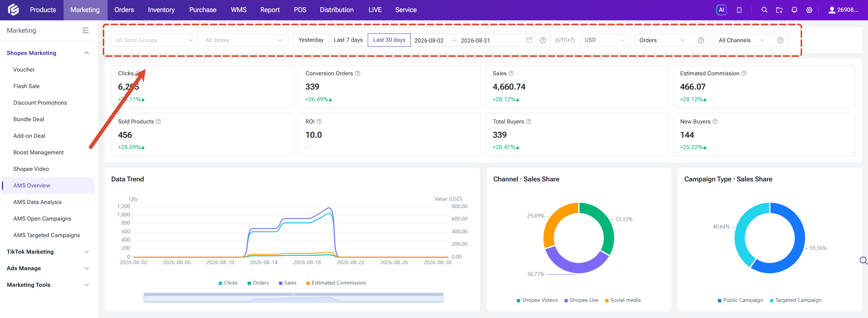This screenshot has width=868, height=318.
Task: Toggle Targeted Campaign in campaign legend
Action: 796,300
